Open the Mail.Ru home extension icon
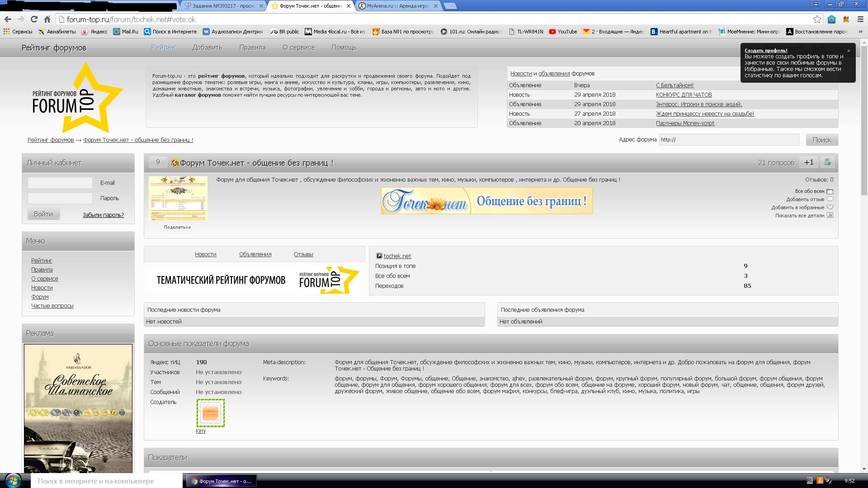Screen dimensions: 868x488 point(831,19)
